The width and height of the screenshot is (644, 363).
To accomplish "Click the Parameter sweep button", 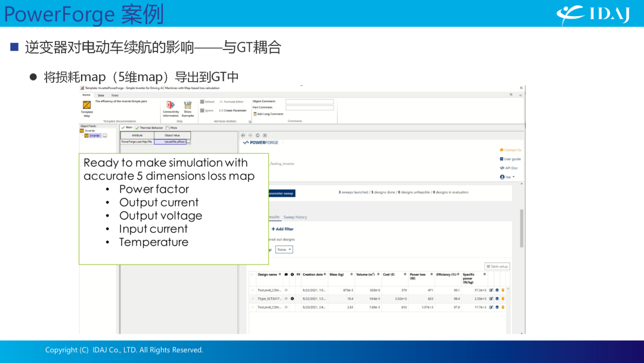I will point(281,193).
